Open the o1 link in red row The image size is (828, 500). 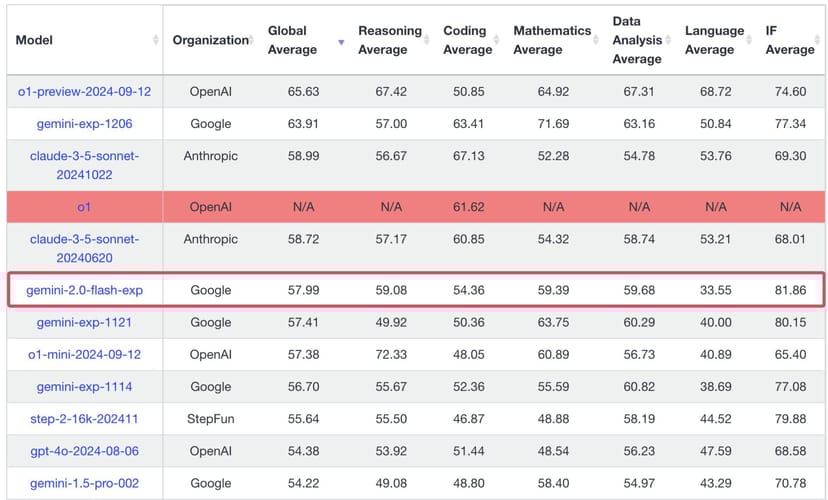(84, 206)
